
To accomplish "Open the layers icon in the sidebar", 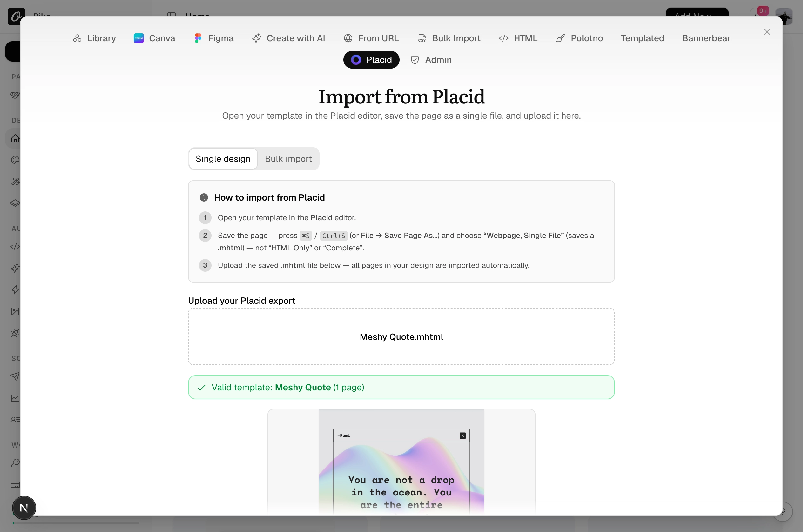I will coord(15,203).
